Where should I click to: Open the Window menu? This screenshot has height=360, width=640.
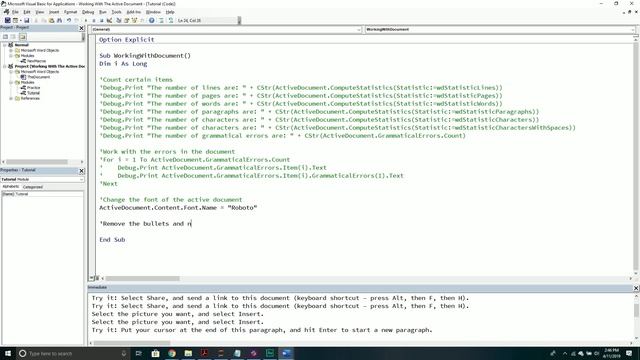tap(153, 12)
